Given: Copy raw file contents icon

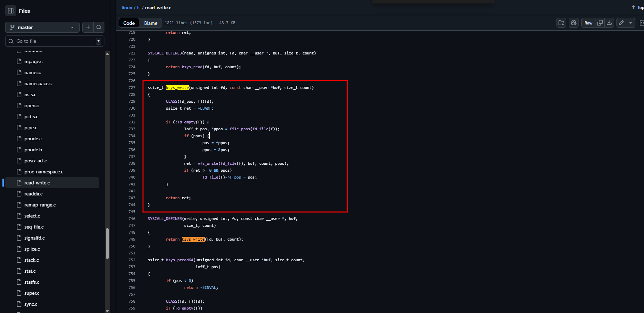Looking at the screenshot, I should [600, 23].
